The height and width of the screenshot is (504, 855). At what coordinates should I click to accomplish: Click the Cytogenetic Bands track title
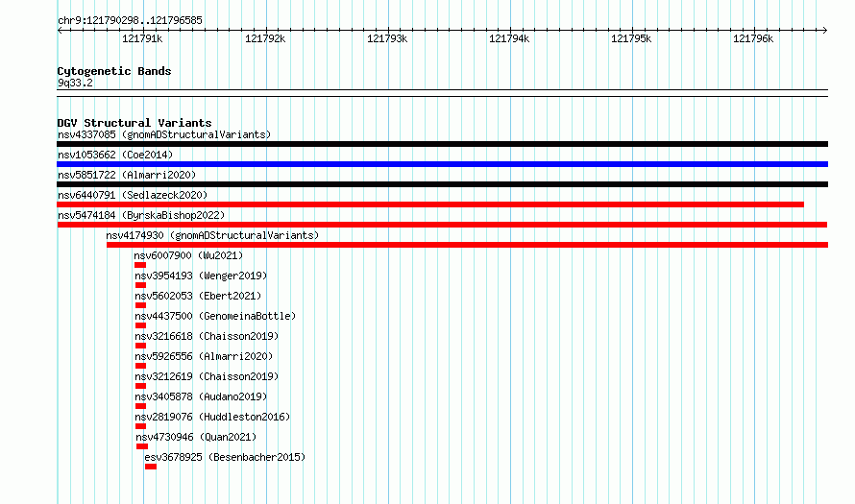114,71
